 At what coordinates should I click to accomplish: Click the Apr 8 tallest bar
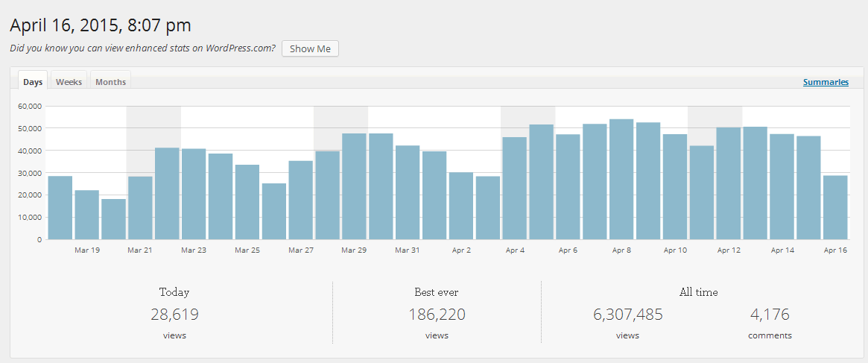(621, 179)
